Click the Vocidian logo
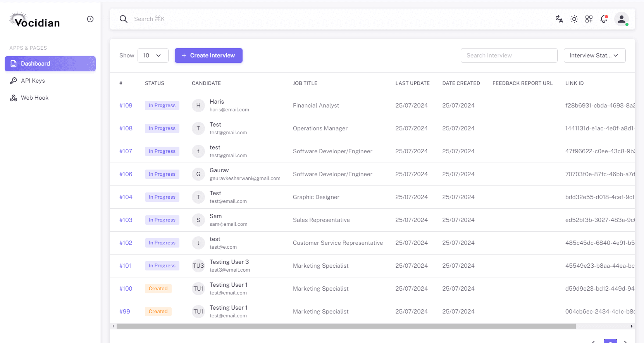The image size is (644, 343). 35,20
